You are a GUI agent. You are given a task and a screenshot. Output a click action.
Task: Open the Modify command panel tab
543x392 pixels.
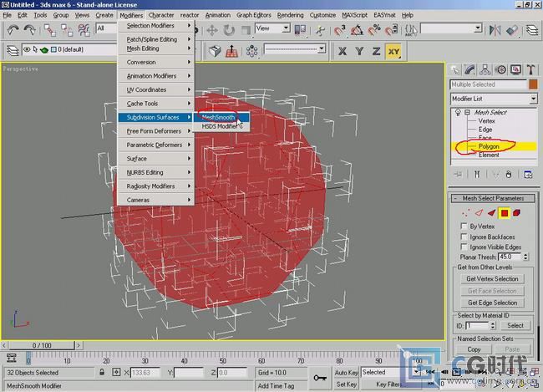[x=470, y=69]
